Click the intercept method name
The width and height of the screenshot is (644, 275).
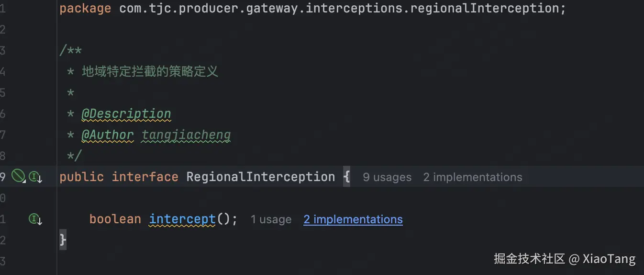182,219
